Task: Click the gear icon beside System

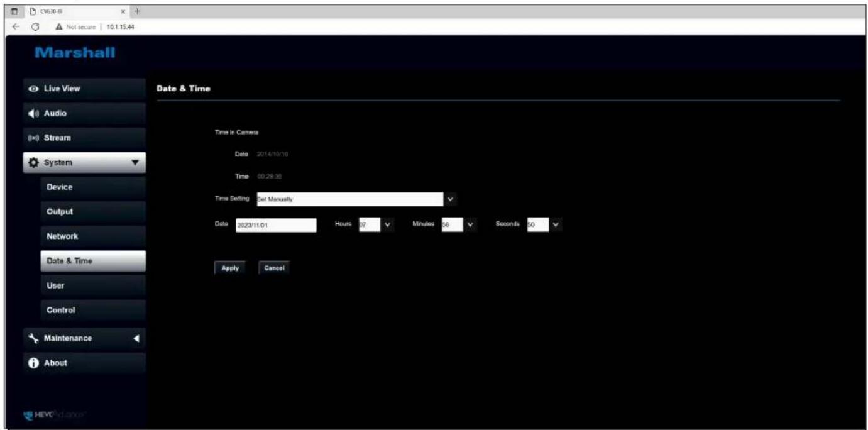Action: [x=33, y=163]
